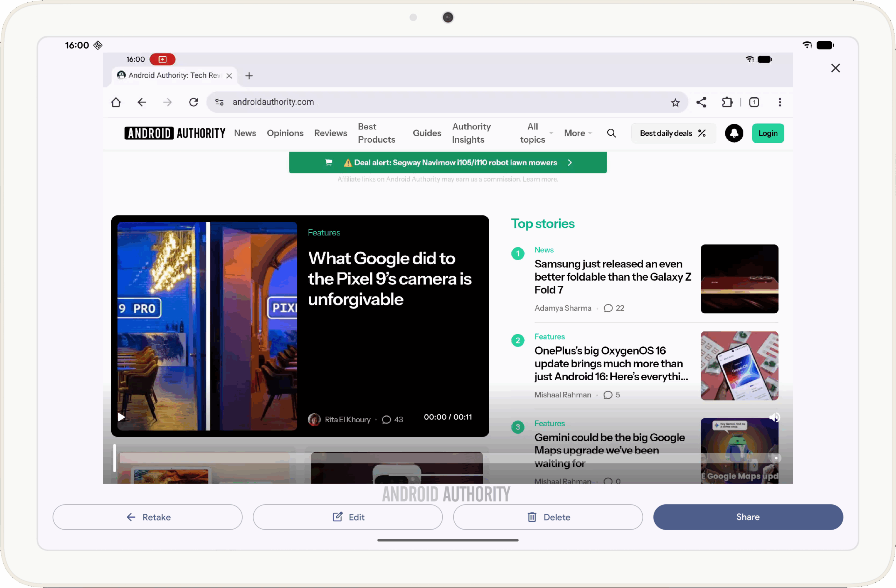The image size is (896, 588).
Task: Select the Authority Insights nav item
Action: pos(471,133)
